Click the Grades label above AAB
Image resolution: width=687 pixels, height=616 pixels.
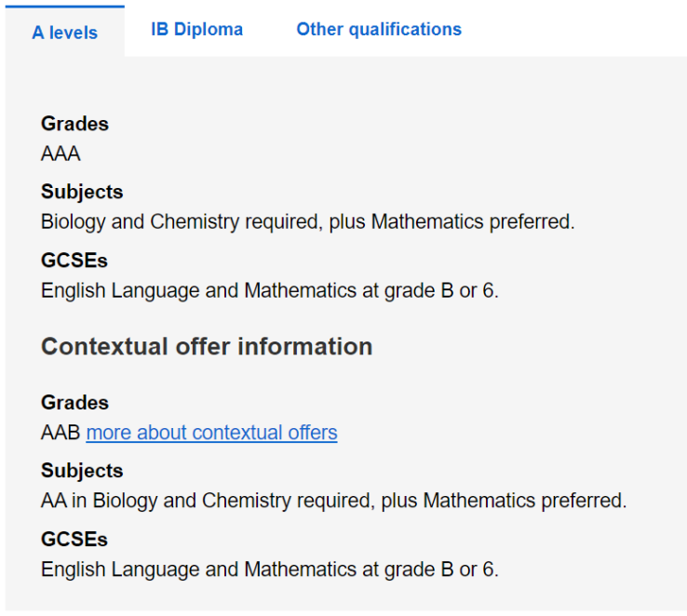click(x=74, y=403)
